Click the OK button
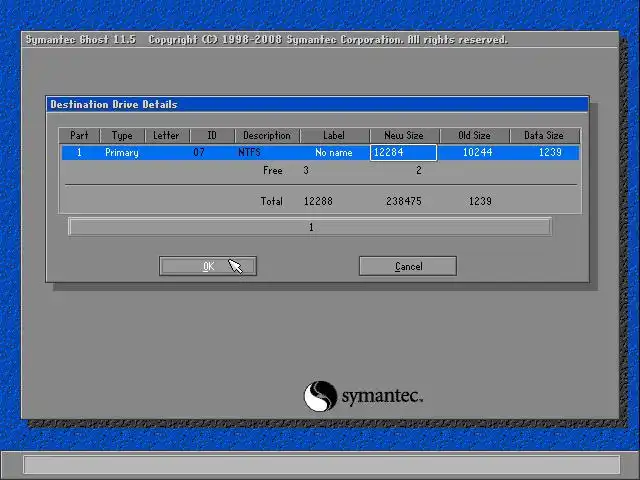640x480 pixels. pyautogui.click(x=208, y=266)
